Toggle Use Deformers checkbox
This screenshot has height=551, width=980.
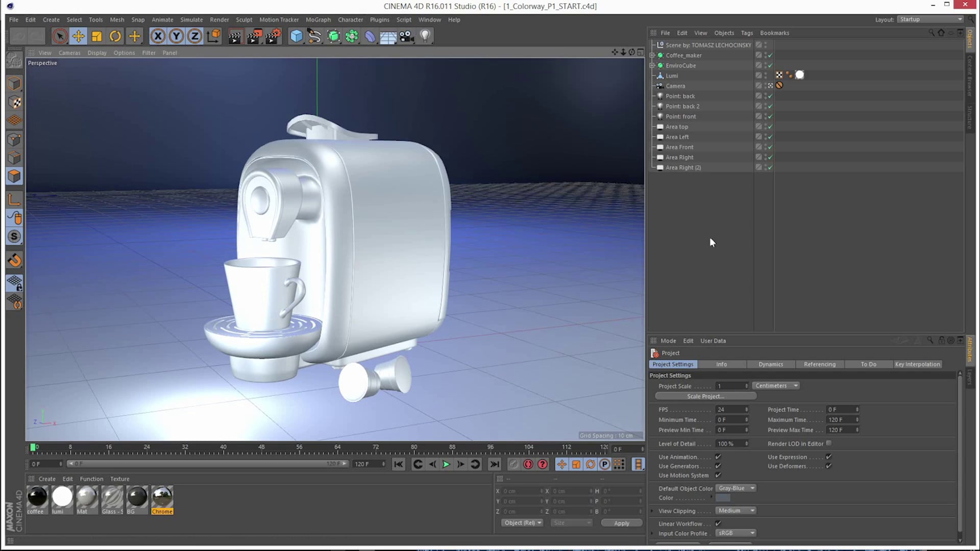click(828, 466)
